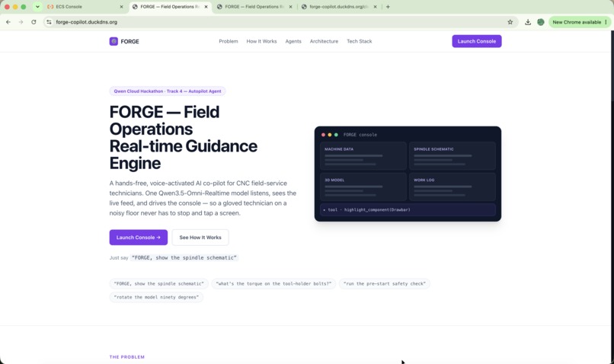
Task: Open the Chrome profile avatar
Action: coord(541,22)
